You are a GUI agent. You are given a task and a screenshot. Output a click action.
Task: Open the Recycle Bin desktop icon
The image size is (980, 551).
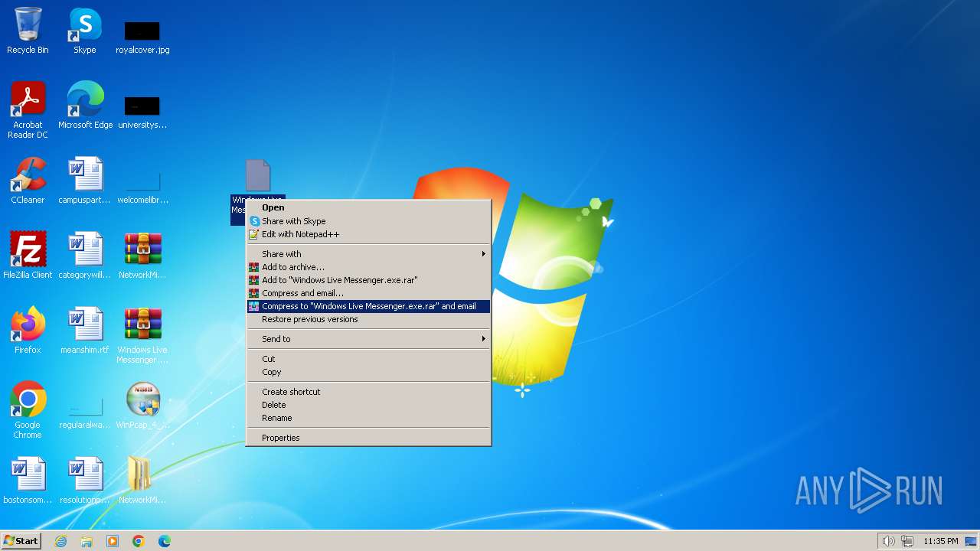click(28, 31)
